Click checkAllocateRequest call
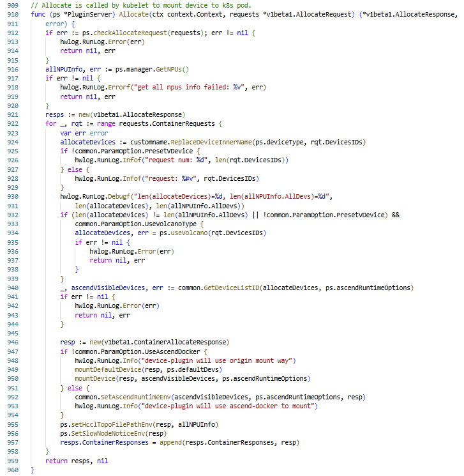This screenshot has width=464, height=476. pyautogui.click(x=130, y=33)
